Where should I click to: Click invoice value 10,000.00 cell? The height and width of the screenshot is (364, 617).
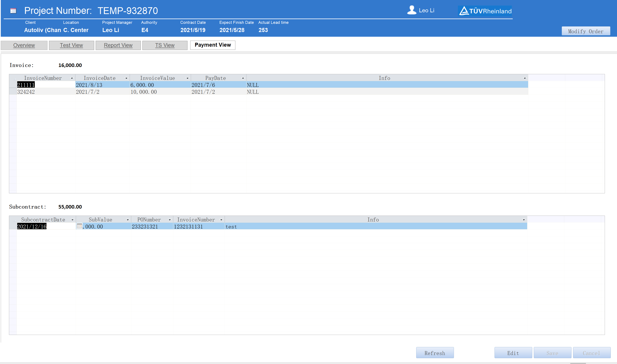pos(160,92)
